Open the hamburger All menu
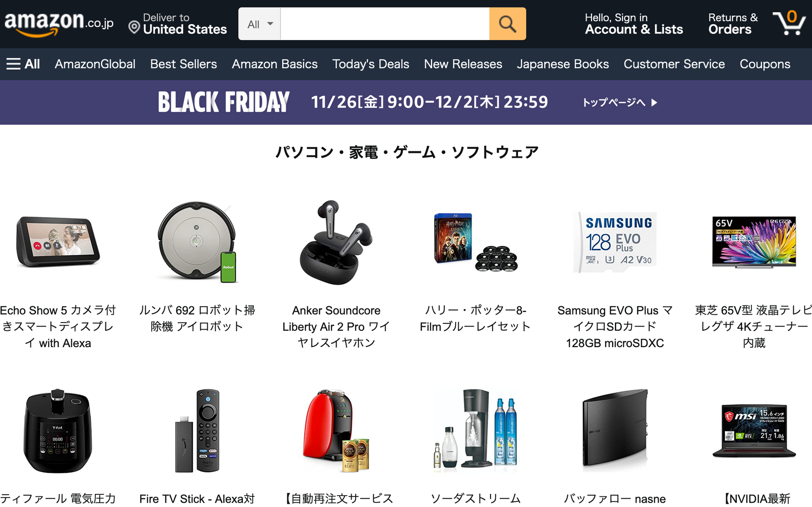The width and height of the screenshot is (812, 507). (x=23, y=64)
